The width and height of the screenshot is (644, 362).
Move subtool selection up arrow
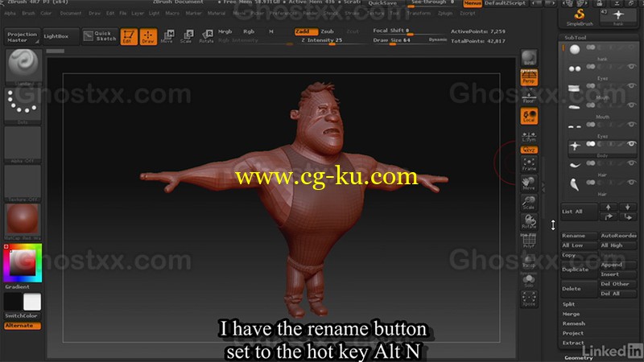tap(609, 207)
